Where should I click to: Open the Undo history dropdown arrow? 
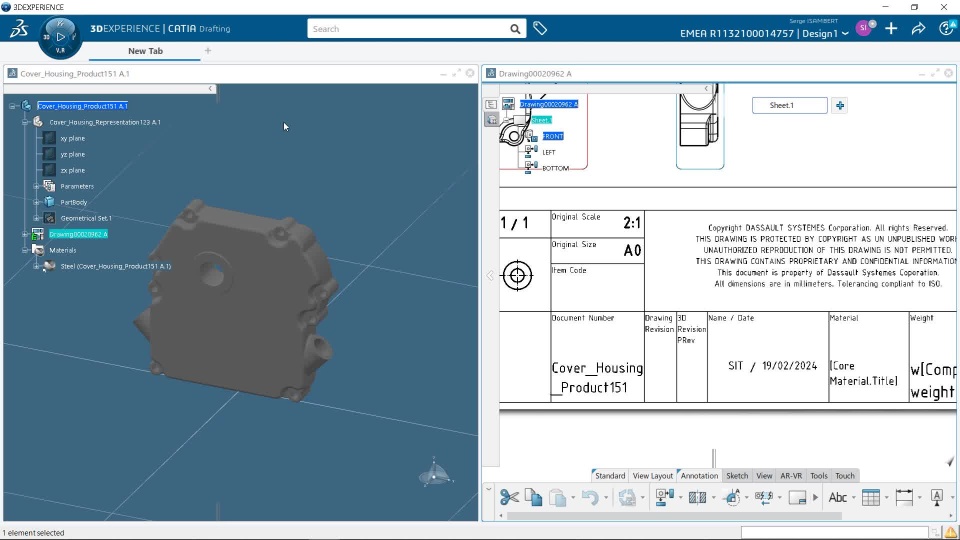coord(606,498)
